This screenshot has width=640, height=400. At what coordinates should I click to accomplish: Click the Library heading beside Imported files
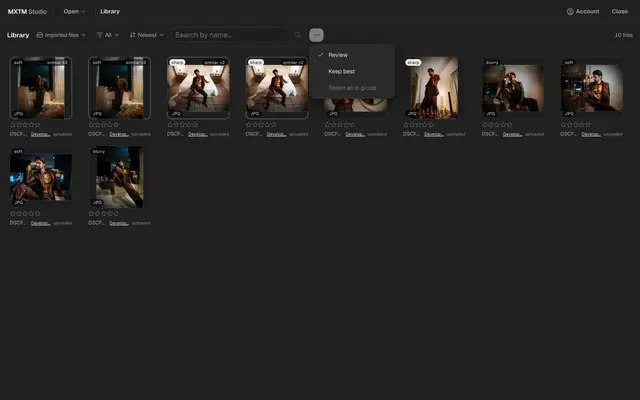(x=18, y=35)
